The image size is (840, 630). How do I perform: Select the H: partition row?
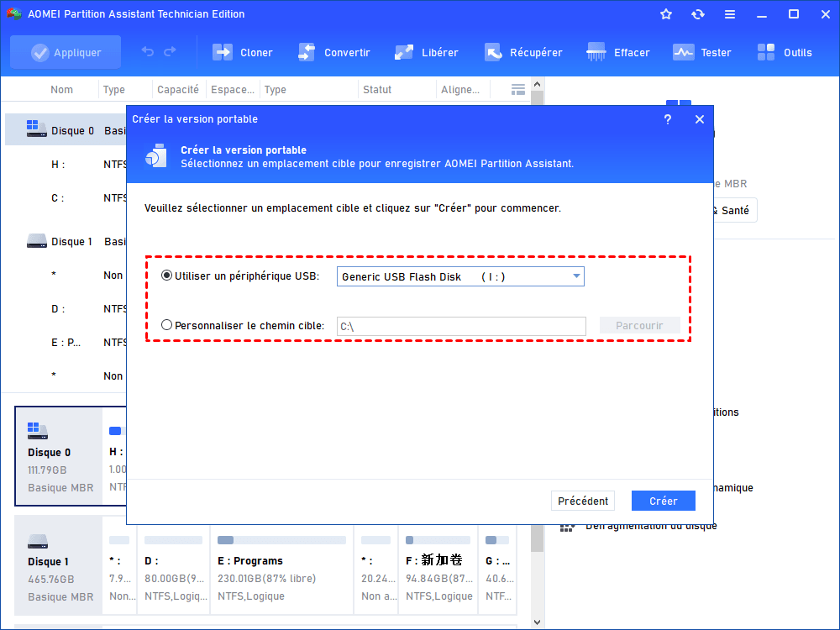(x=66, y=165)
